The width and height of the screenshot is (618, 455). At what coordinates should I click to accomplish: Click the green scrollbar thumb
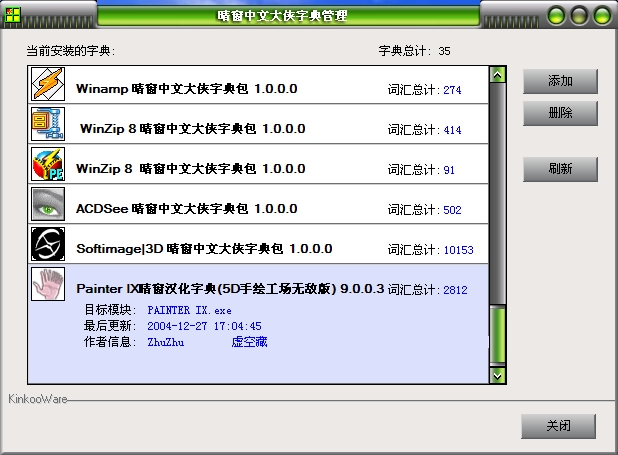497,335
